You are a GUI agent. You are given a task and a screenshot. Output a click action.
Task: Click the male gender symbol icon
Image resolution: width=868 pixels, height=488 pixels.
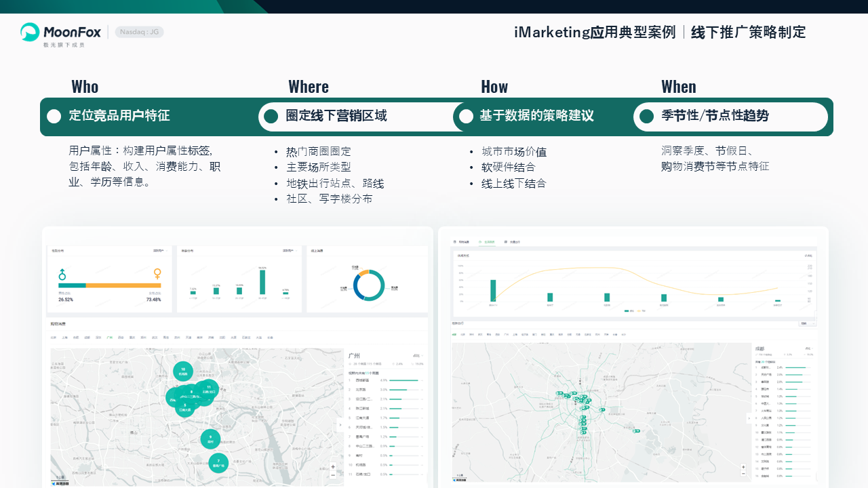click(x=62, y=274)
